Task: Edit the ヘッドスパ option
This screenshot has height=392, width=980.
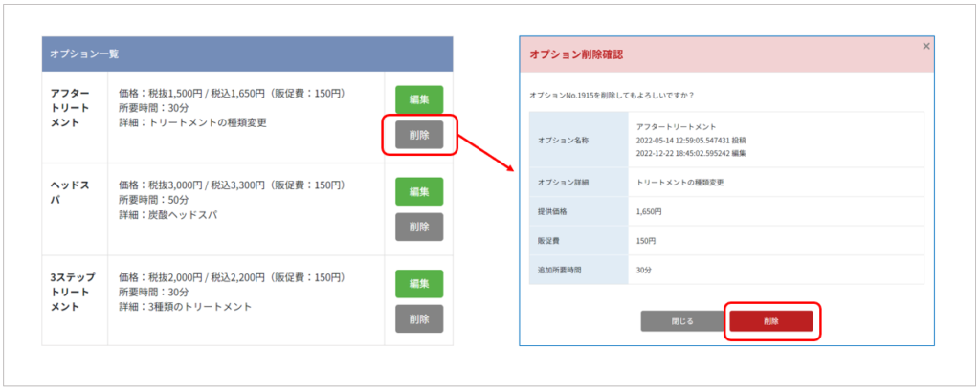Action: tap(419, 191)
